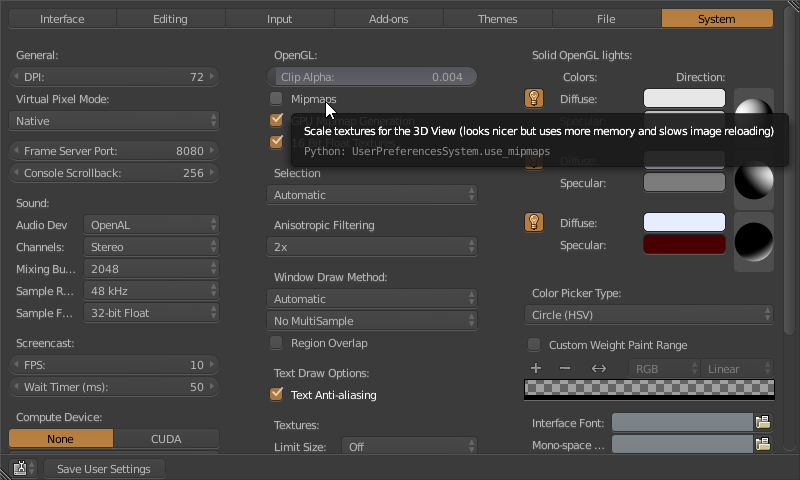Click Save User Settings button
The height and width of the screenshot is (480, 800).
click(104, 469)
